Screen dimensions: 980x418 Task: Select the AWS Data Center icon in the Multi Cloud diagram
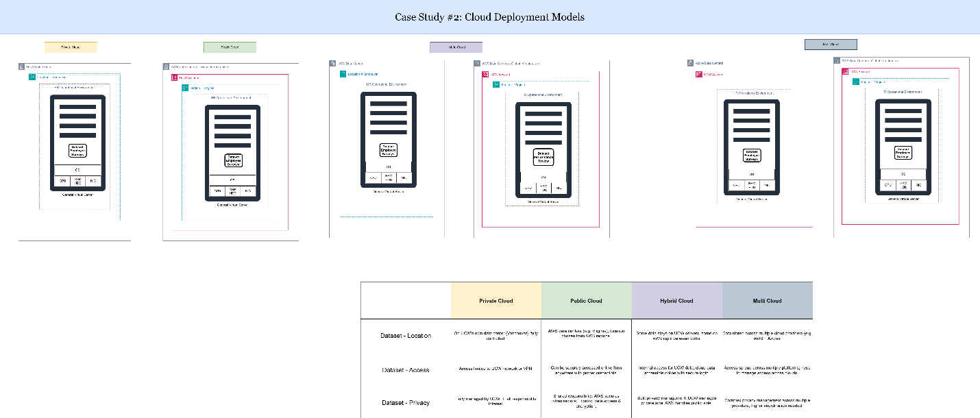click(837, 61)
